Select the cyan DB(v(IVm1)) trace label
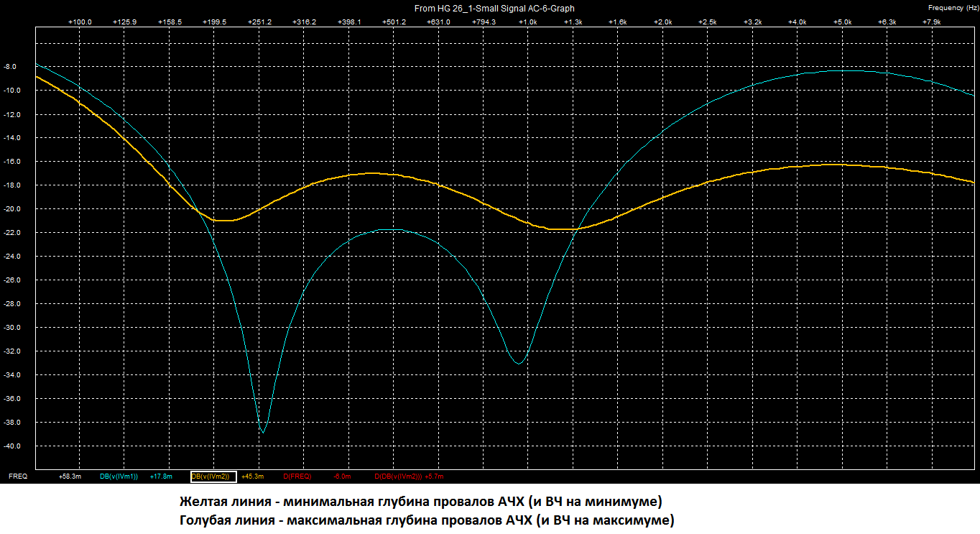 [119, 476]
